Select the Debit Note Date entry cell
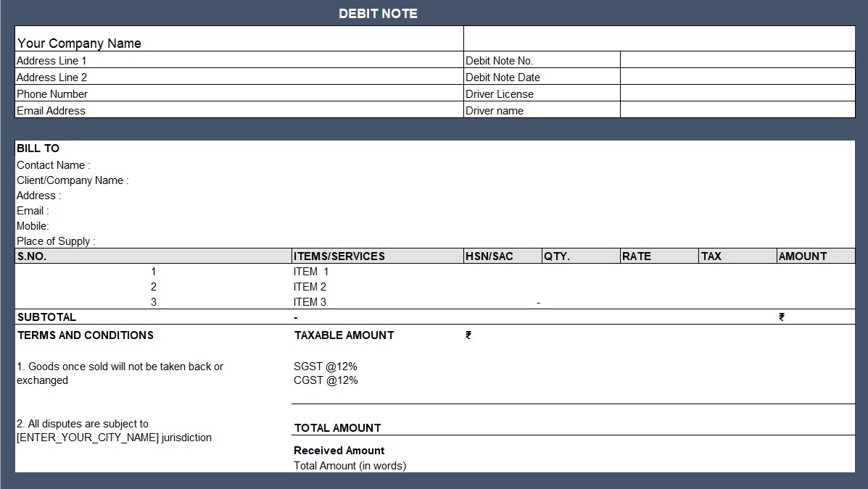The height and width of the screenshot is (489, 868). 736,77
